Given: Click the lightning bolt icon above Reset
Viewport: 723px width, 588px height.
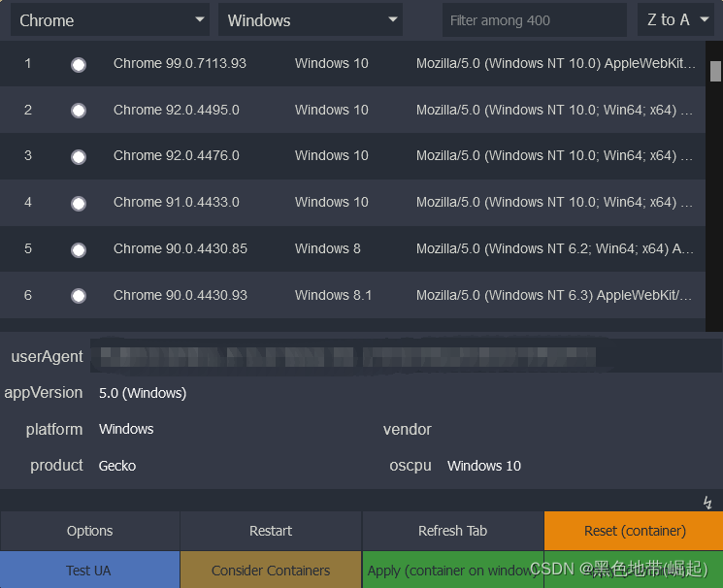Looking at the screenshot, I should click(x=707, y=503).
